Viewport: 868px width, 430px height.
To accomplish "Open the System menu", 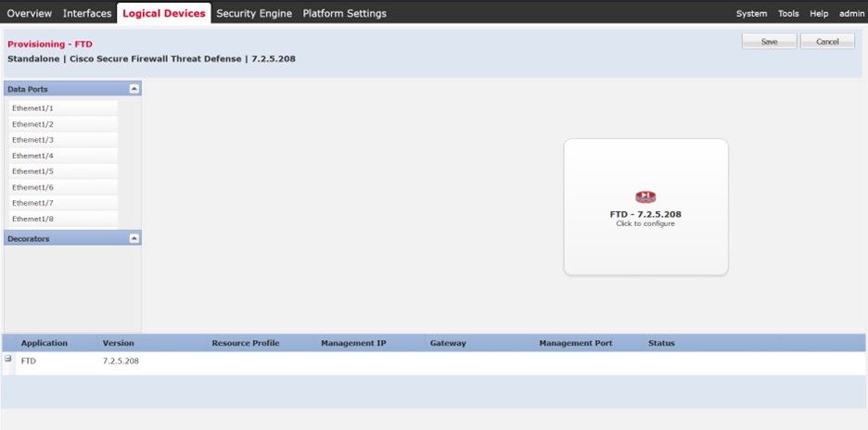I will (x=751, y=14).
